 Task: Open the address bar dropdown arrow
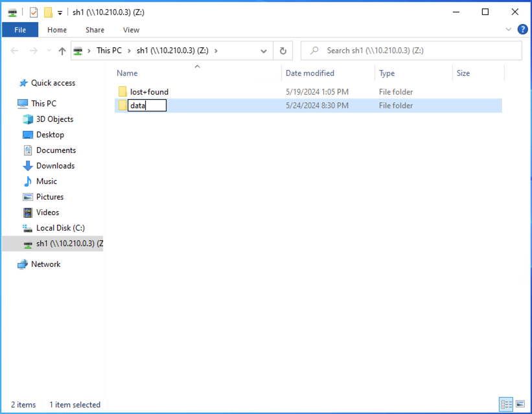[x=263, y=51]
